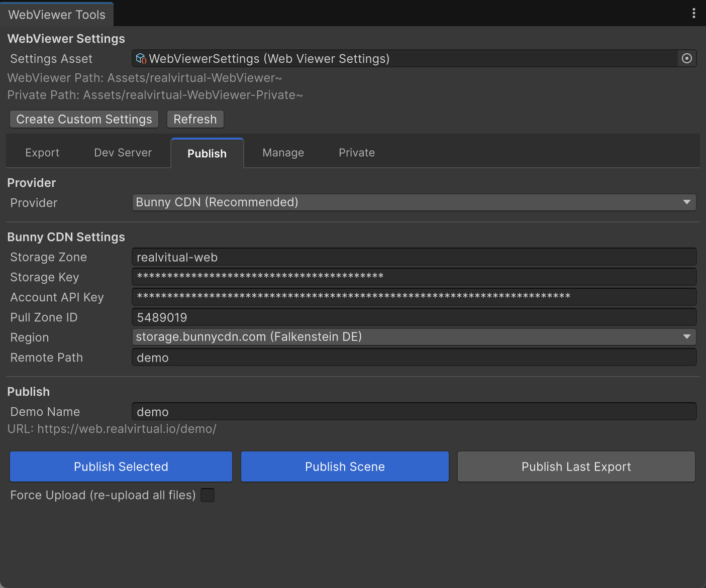The width and height of the screenshot is (706, 588).
Task: Open the Provider dropdown
Action: coord(414,202)
